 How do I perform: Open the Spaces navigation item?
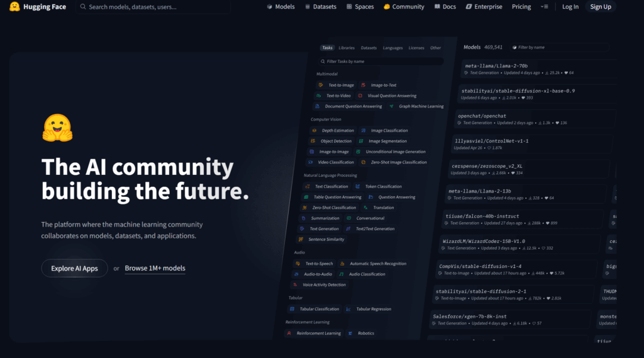[x=360, y=6]
